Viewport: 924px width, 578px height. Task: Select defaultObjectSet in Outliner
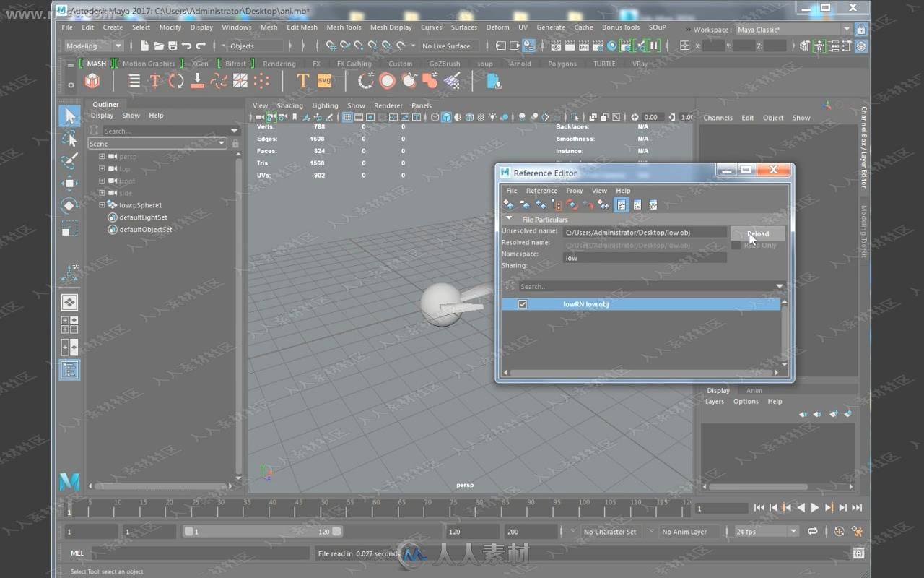point(146,230)
